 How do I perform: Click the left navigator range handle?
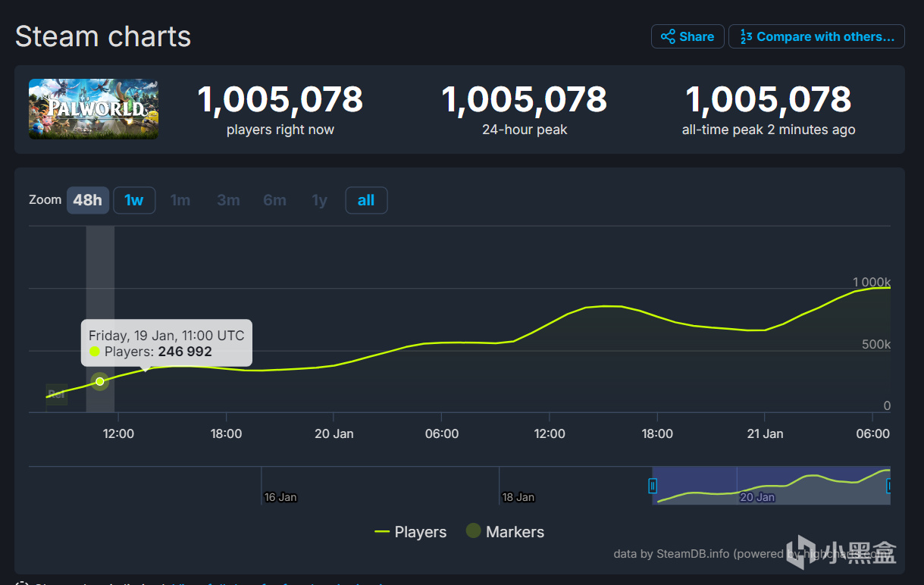point(653,486)
